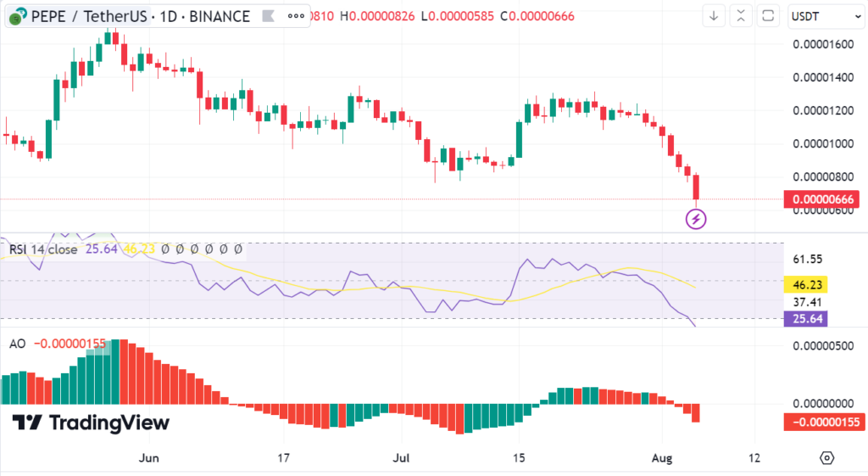This screenshot has height=476, width=868.
Task: Click the 0.00001000 price scale label
Action: point(823,144)
